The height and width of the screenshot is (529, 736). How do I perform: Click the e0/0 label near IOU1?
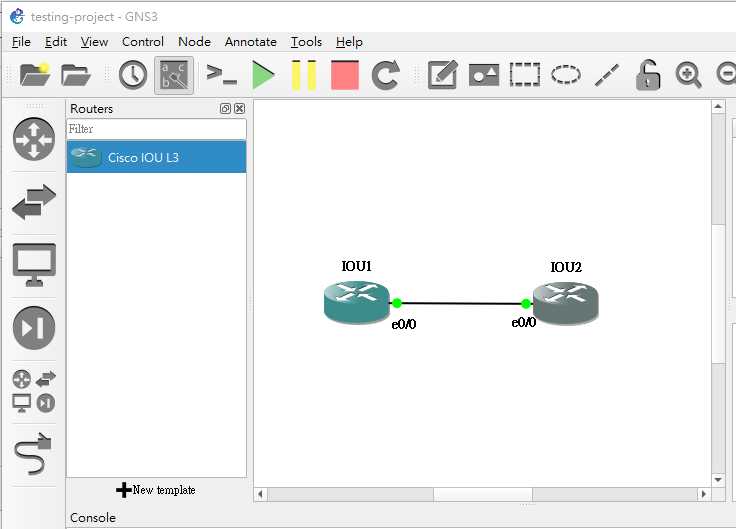404,324
